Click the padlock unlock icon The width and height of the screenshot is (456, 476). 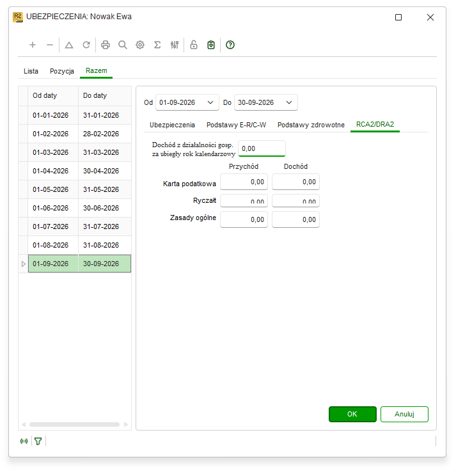(x=194, y=45)
